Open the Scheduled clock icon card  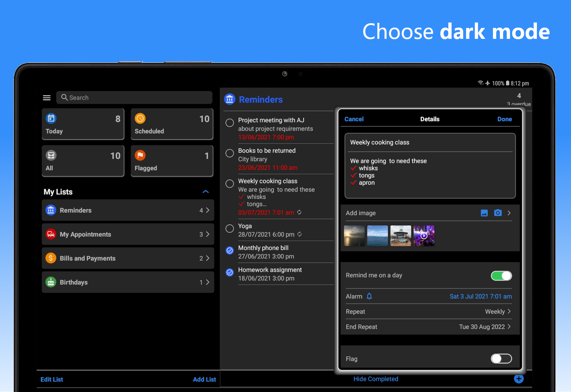point(172,124)
